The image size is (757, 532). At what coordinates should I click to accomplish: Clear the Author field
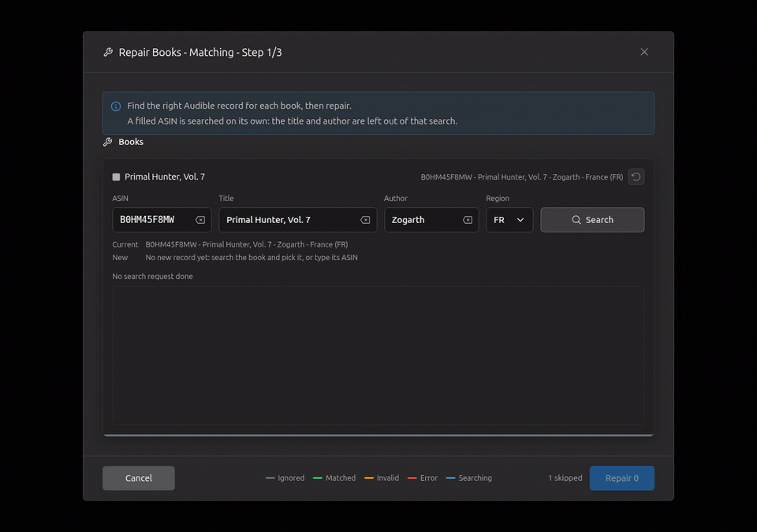(468, 220)
